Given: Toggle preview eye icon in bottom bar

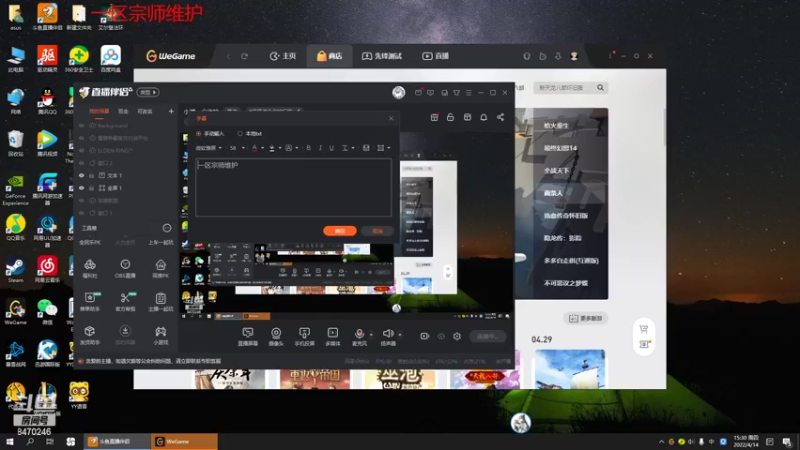Looking at the screenshot, I should [x=441, y=336].
